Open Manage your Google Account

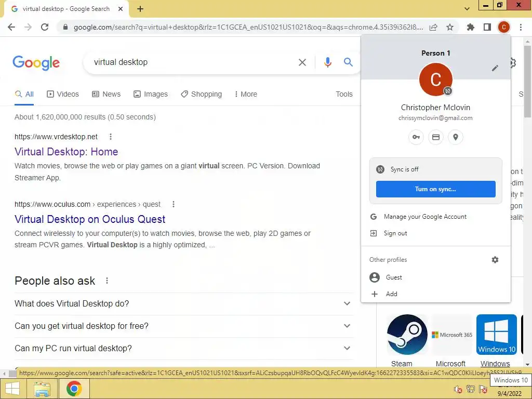[436, 217]
